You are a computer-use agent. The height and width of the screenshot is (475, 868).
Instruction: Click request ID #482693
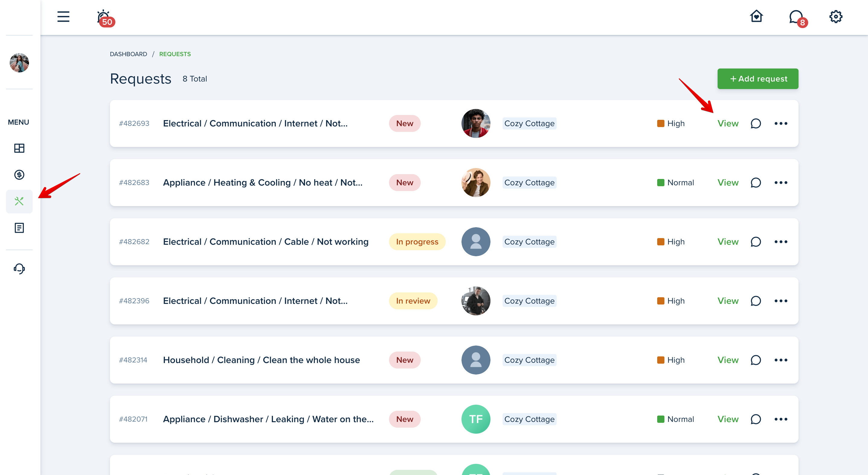tap(134, 123)
